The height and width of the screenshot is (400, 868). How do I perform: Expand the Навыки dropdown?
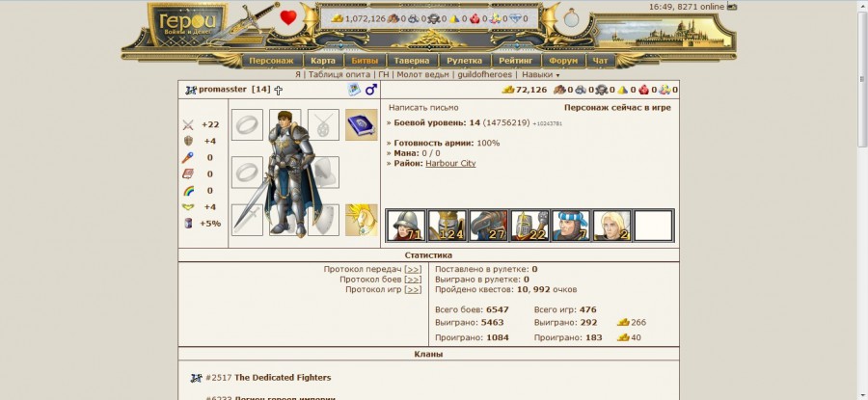(541, 74)
